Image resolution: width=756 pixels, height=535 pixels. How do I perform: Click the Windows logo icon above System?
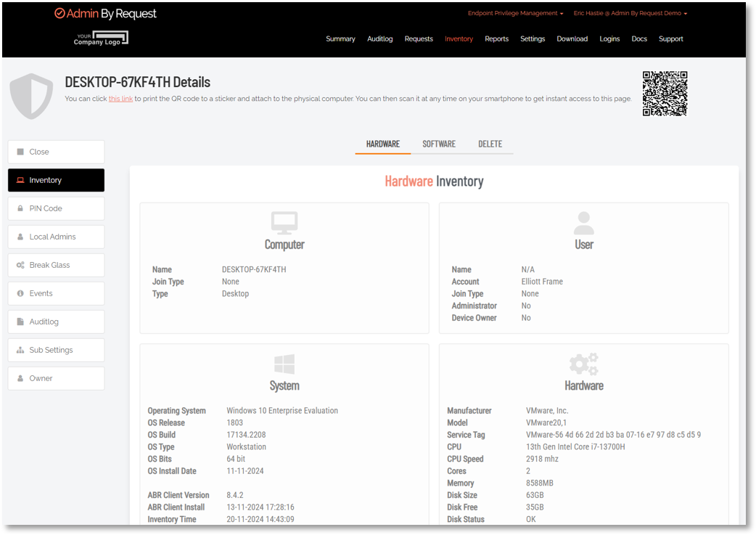(284, 364)
